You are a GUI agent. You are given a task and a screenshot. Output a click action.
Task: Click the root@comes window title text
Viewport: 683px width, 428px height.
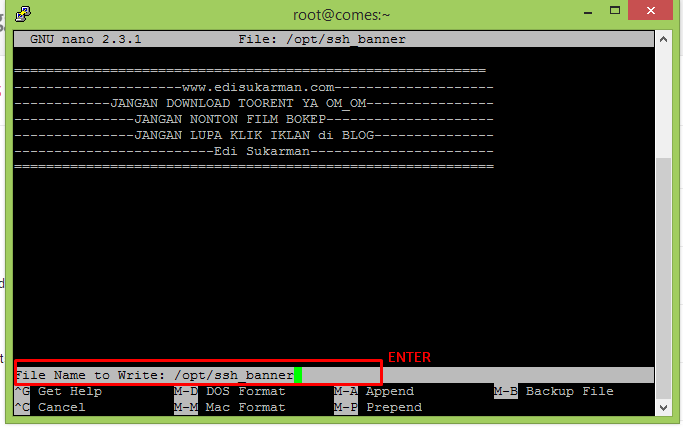342,15
